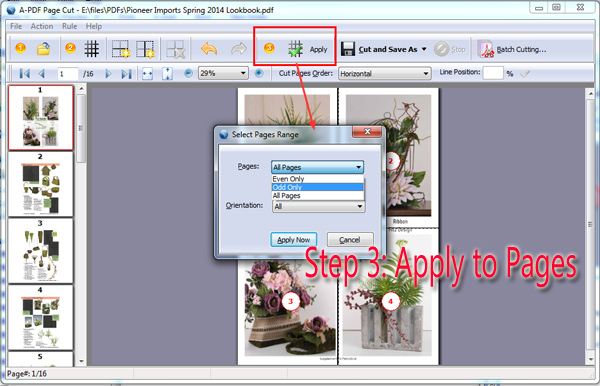
Task: Click the Apply Now button
Action: 293,239
